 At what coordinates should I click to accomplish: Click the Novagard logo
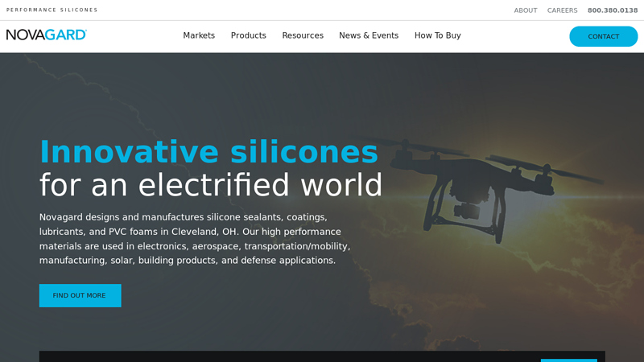(x=47, y=35)
